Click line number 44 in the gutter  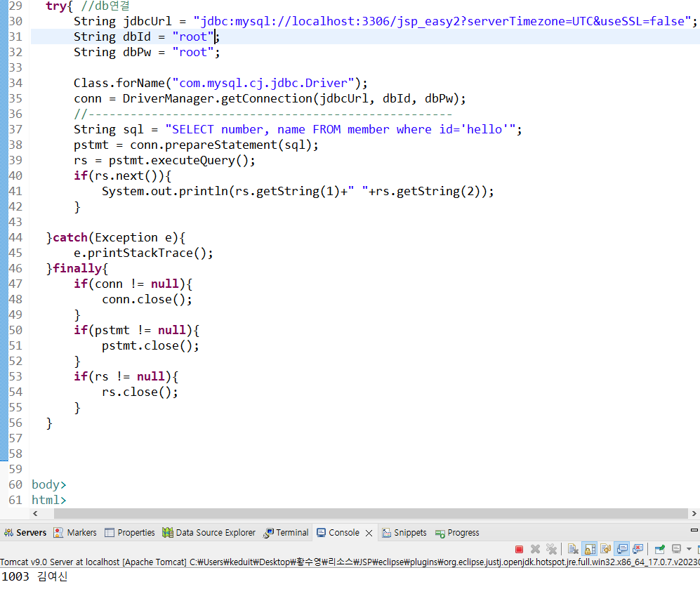(15, 237)
